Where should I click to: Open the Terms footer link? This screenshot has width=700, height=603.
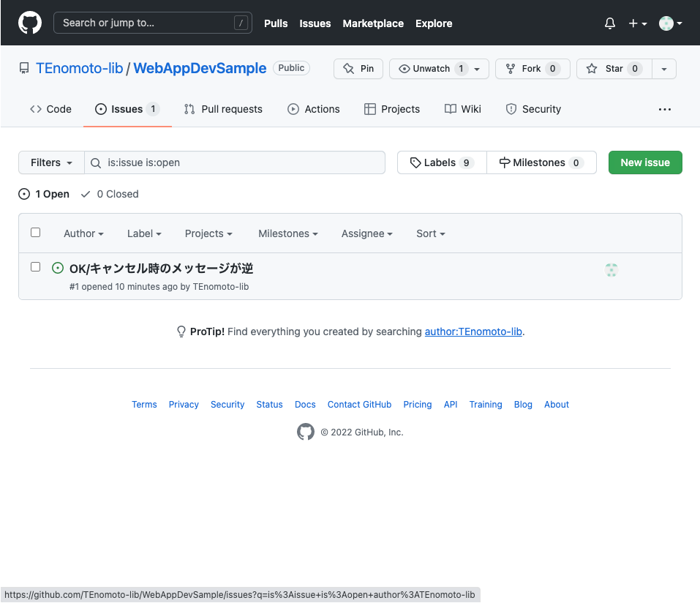(144, 404)
